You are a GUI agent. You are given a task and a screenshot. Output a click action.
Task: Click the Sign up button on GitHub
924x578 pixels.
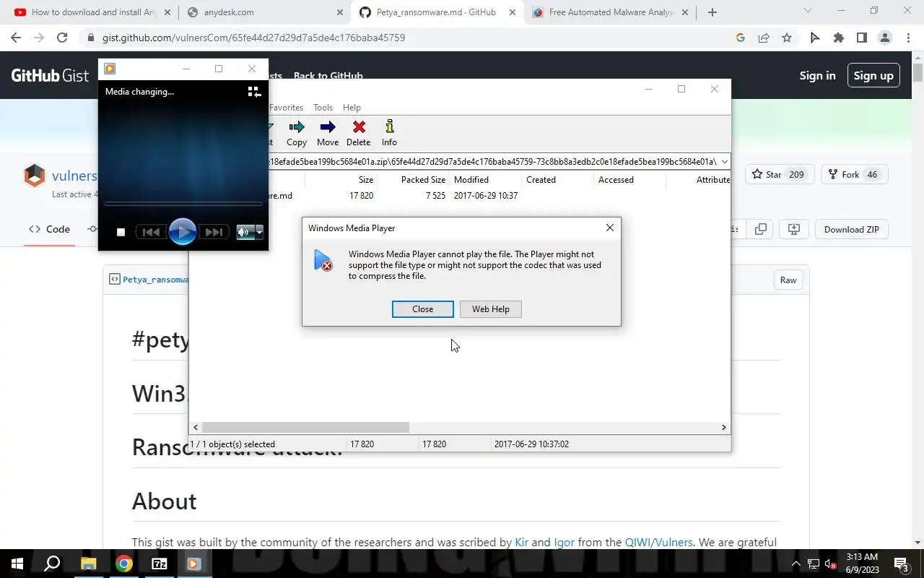(x=873, y=75)
